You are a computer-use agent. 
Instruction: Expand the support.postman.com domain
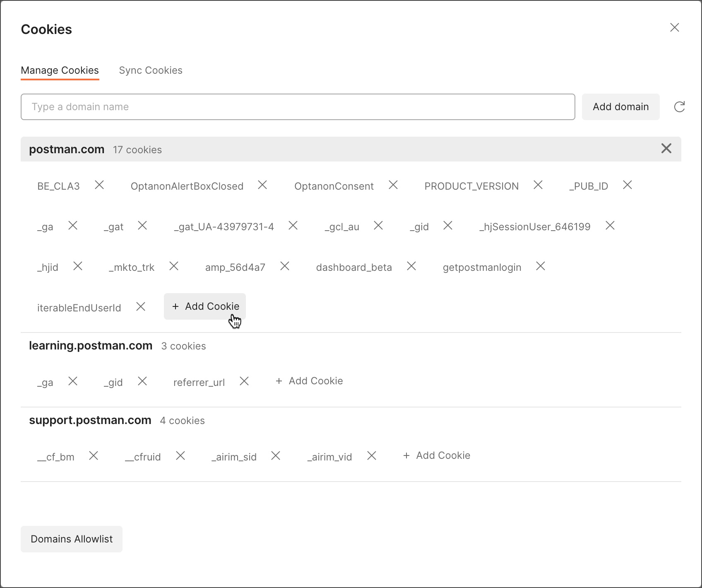(90, 420)
